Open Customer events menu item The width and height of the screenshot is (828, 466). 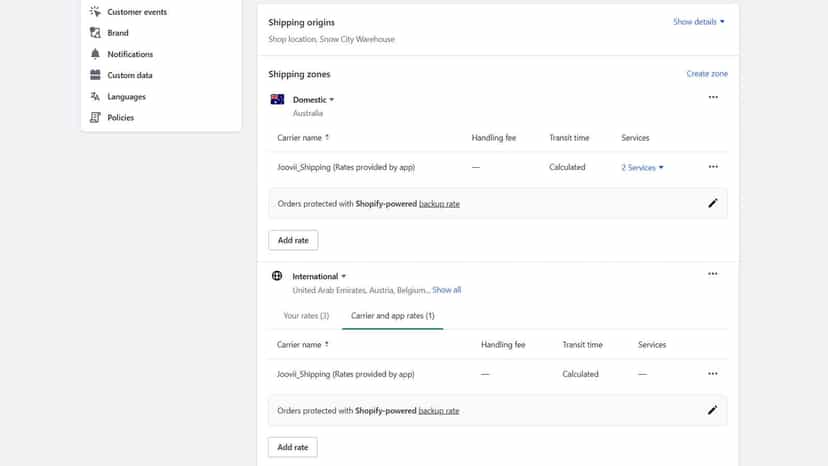pyautogui.click(x=137, y=12)
